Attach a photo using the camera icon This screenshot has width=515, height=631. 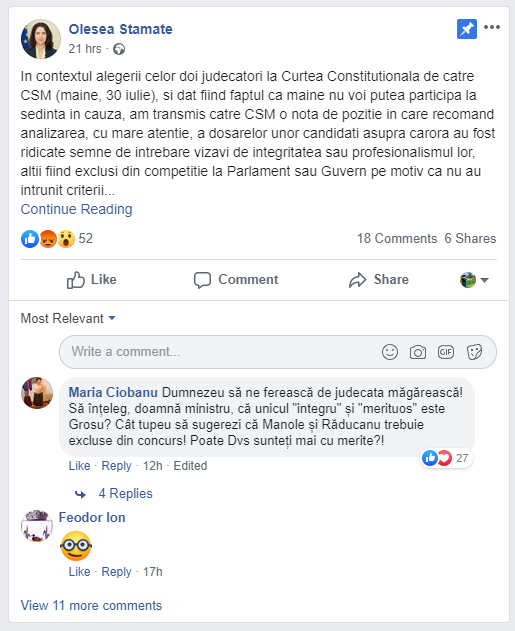(x=418, y=352)
